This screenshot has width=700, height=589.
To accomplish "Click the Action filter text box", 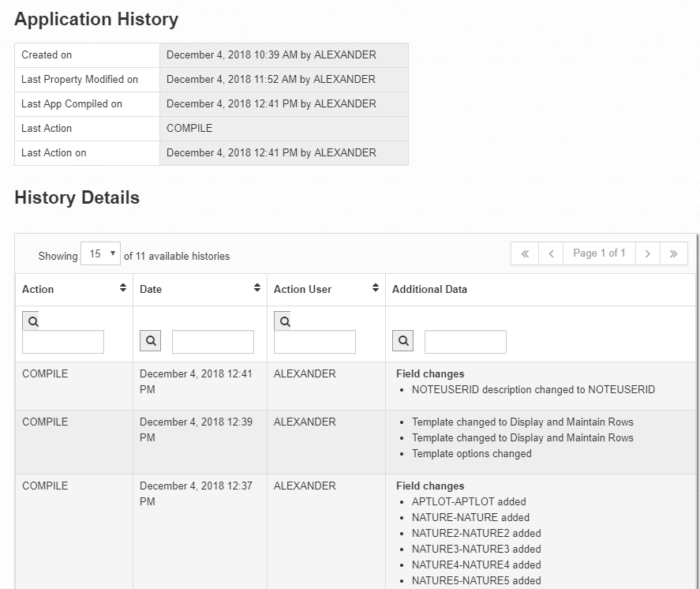I will (63, 341).
